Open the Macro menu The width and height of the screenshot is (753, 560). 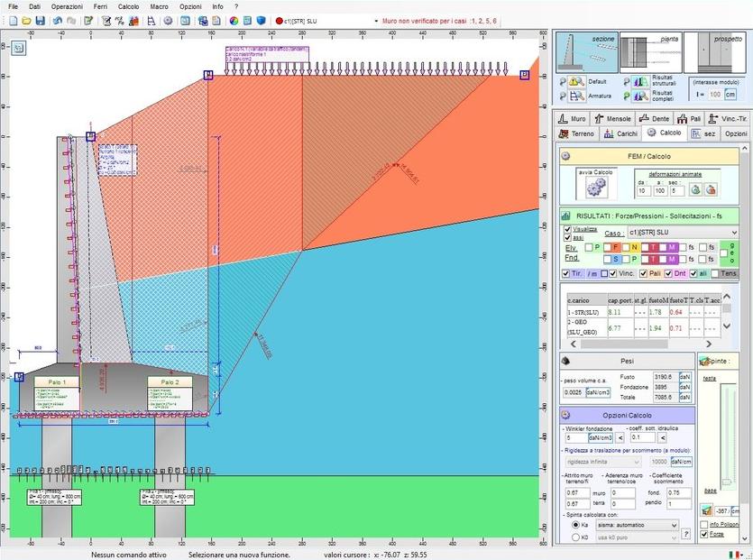click(159, 6)
